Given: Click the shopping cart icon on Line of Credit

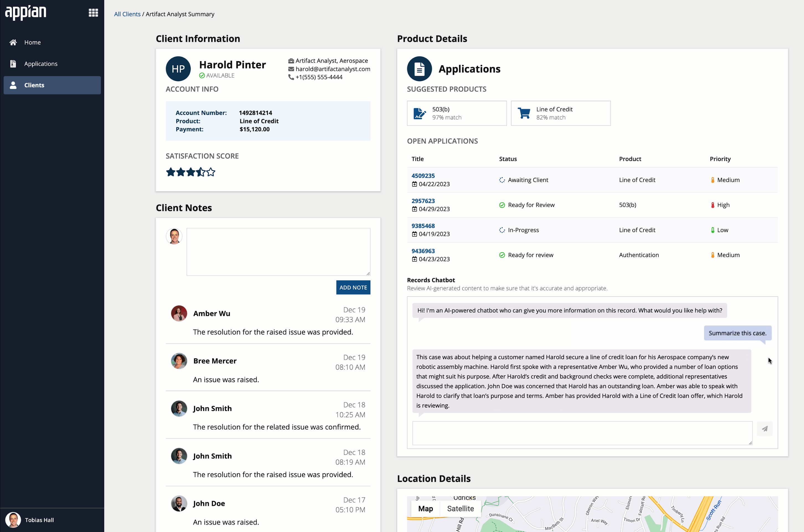Looking at the screenshot, I should pos(524,113).
